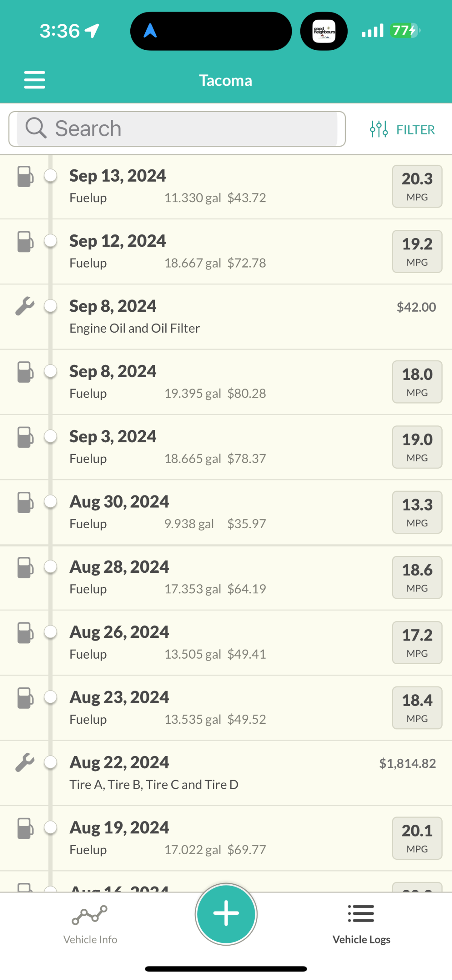Screen dimensions: 452x980
Task: Click the Search field
Action: 177,128
